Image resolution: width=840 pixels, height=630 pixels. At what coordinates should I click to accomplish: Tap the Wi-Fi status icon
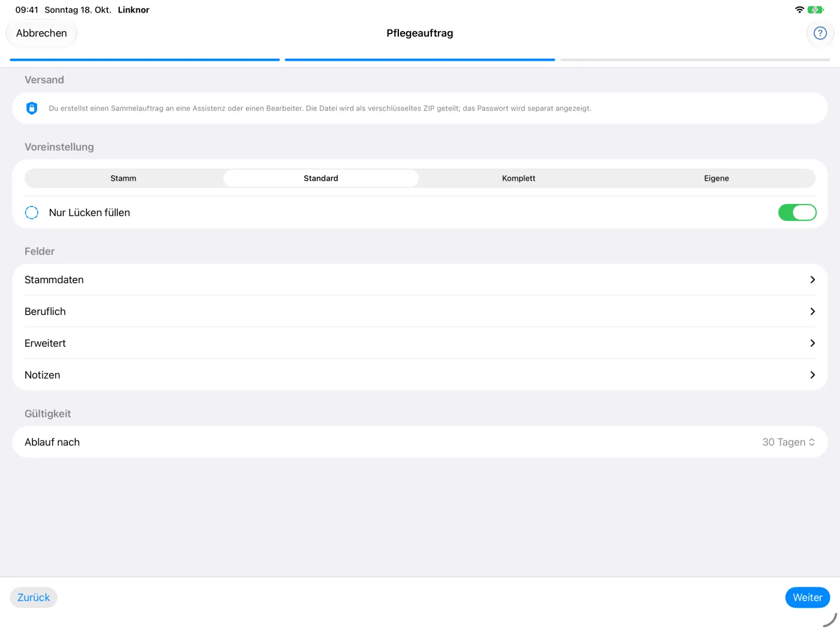point(799,10)
